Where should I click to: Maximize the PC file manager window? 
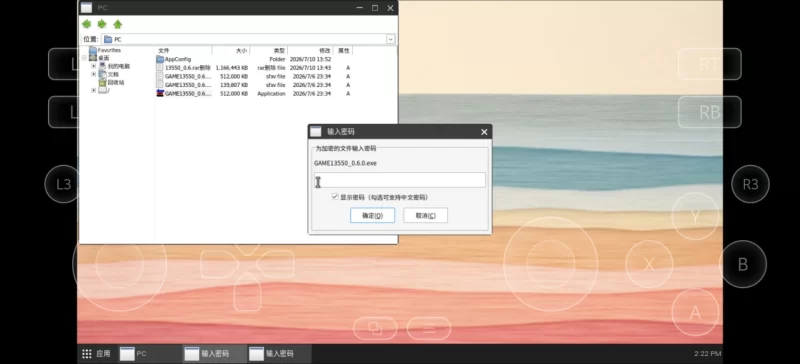point(375,8)
